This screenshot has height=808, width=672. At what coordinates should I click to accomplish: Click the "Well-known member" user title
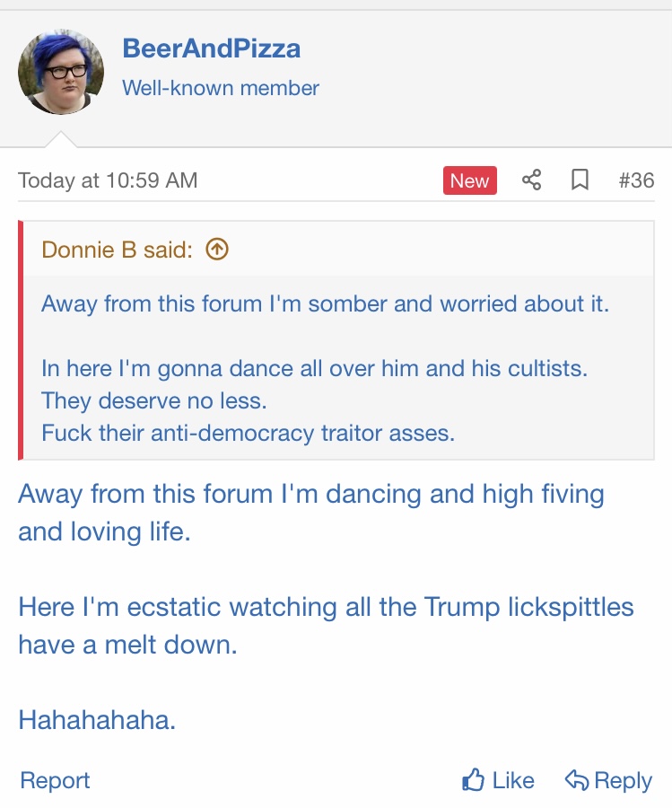point(221,88)
